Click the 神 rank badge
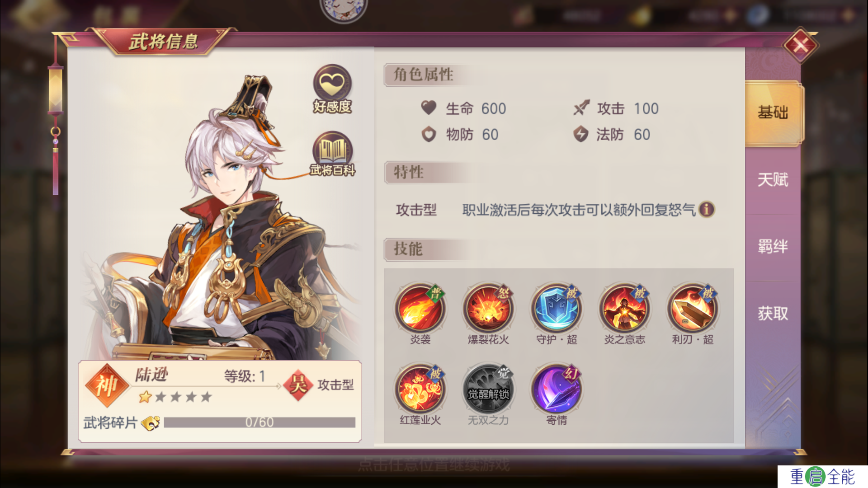Screen dimensions: 868x488 (107, 386)
